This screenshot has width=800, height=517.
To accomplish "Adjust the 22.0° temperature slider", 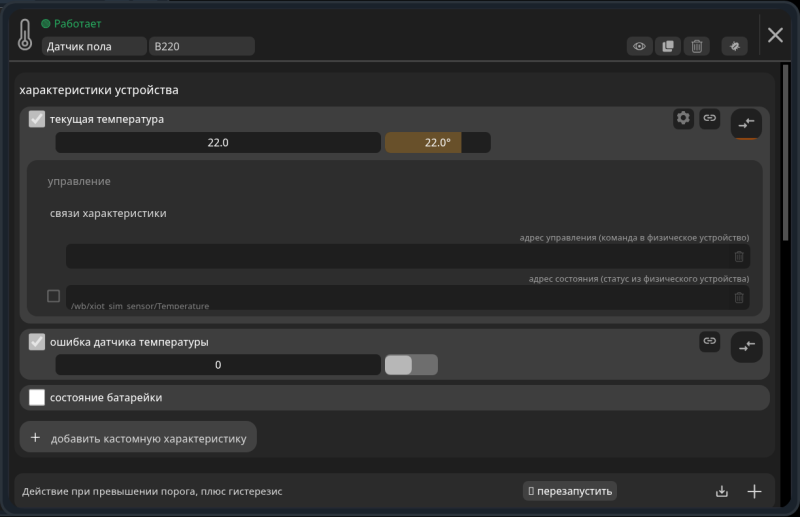I will click(x=438, y=142).
